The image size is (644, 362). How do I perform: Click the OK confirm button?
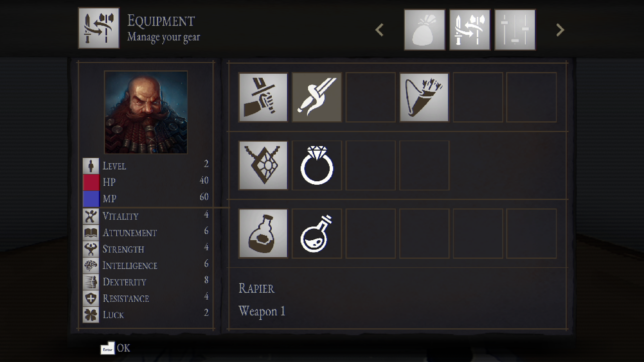point(115,348)
